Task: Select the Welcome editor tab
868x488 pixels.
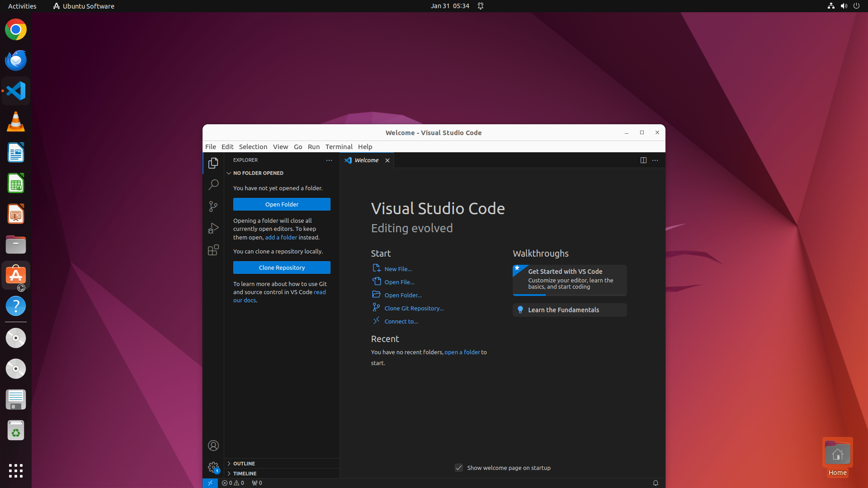Action: (367, 160)
